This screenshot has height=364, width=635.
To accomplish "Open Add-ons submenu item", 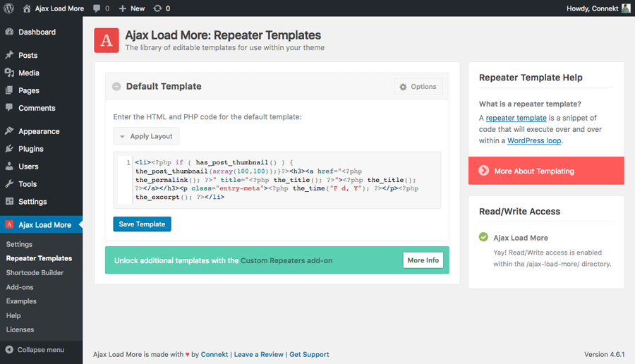I will pos(20,287).
